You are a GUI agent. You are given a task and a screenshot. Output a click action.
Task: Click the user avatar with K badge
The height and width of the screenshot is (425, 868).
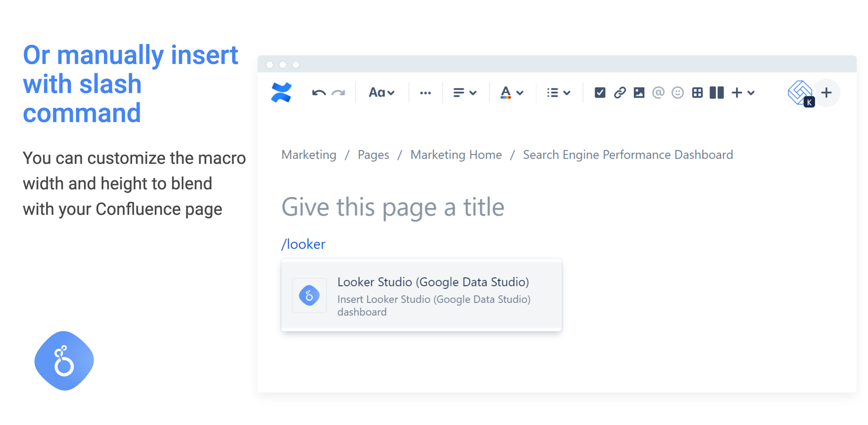(x=801, y=93)
